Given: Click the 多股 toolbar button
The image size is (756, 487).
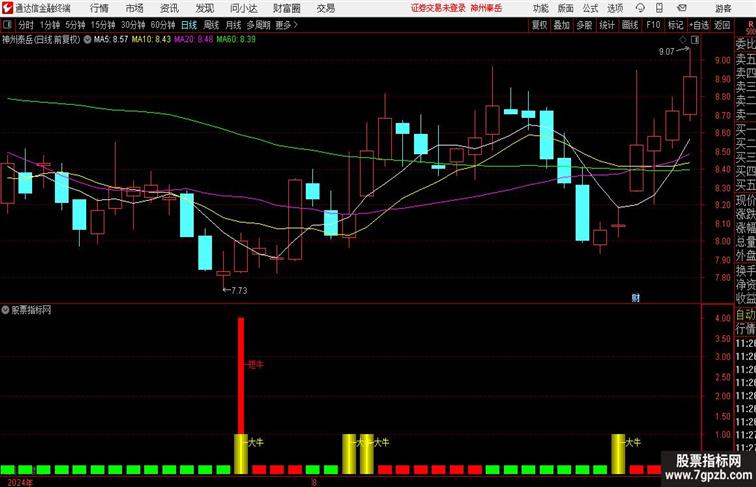Looking at the screenshot, I should pos(584,25).
